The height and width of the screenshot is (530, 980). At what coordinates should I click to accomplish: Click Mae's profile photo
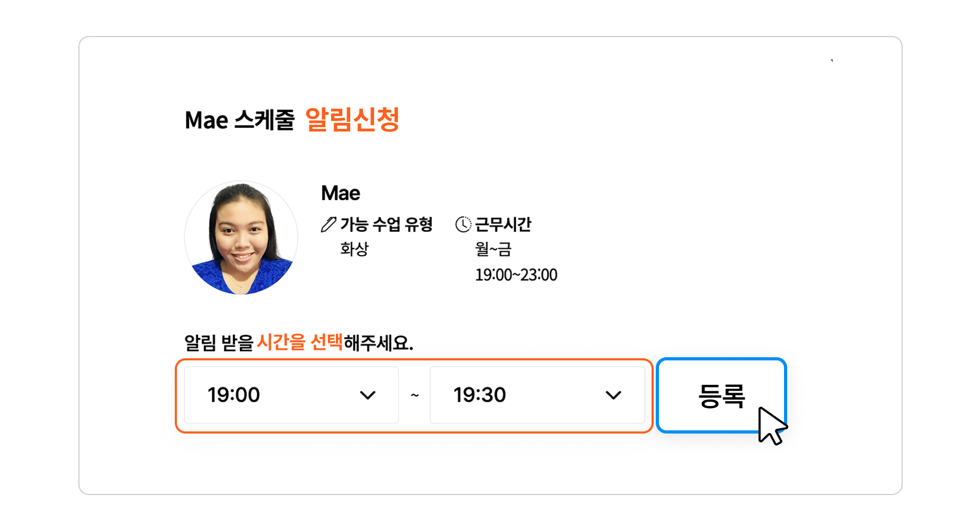coord(241,238)
